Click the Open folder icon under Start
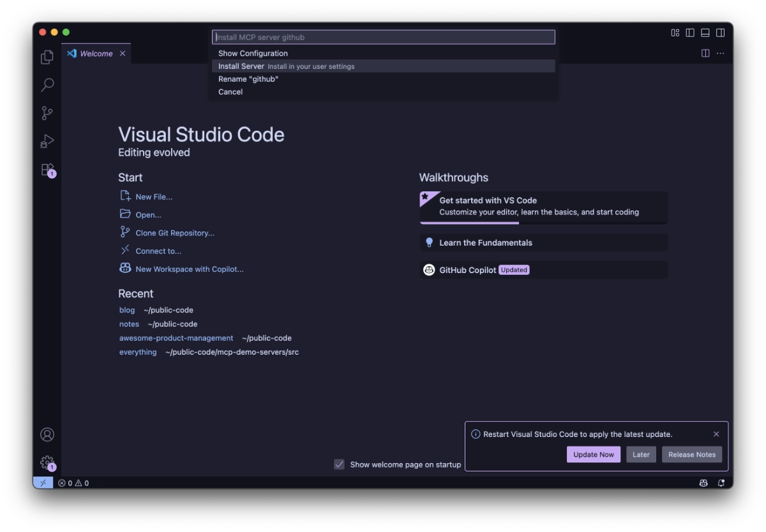This screenshot has width=766, height=532. [125, 214]
